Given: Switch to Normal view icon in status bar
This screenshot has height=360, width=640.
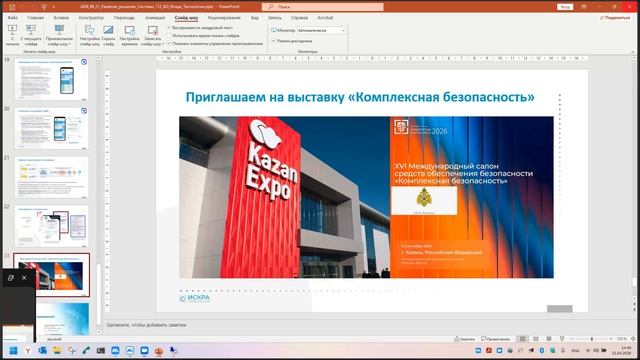Looking at the screenshot, I should (522, 339).
